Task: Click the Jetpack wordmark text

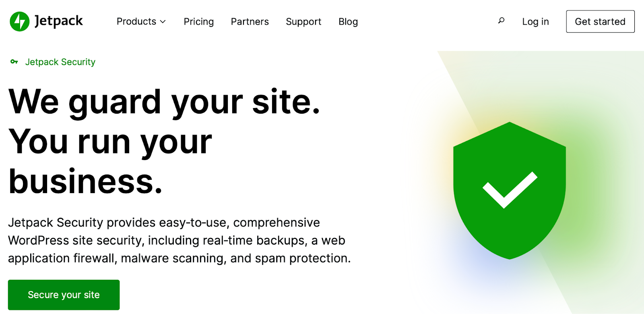Action: (59, 21)
